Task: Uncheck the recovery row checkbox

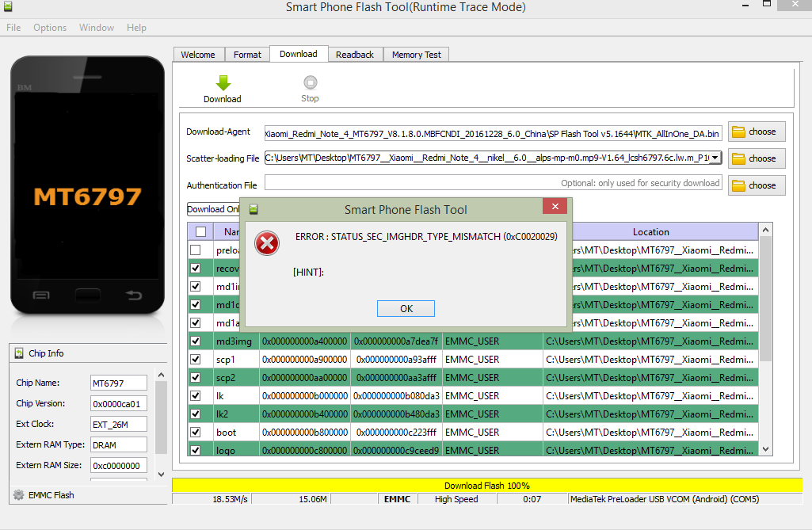Action: (x=195, y=268)
